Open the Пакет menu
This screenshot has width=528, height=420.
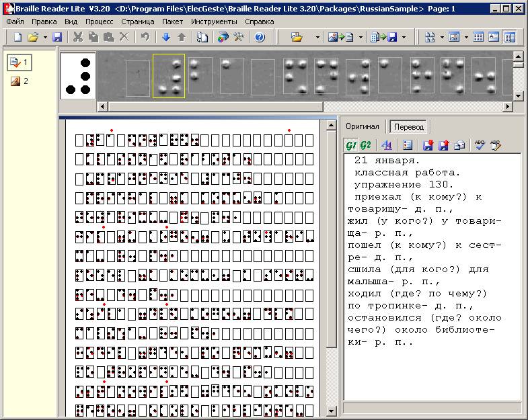point(172,22)
